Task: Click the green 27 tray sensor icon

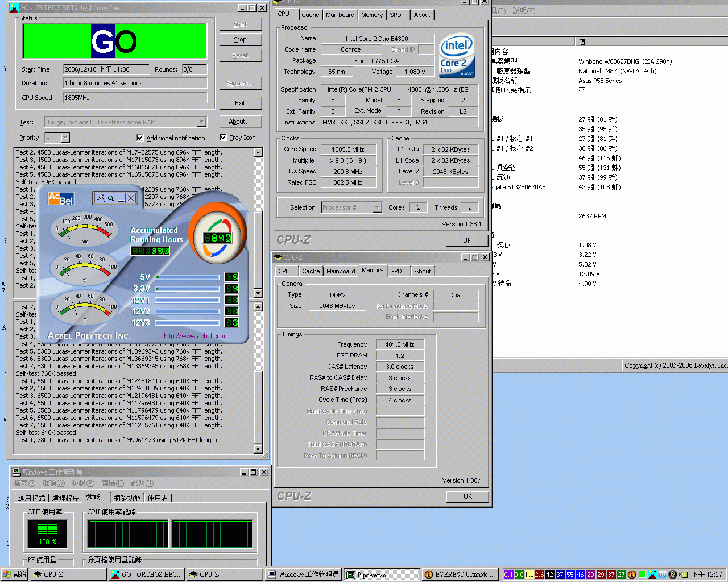Action: point(622,575)
